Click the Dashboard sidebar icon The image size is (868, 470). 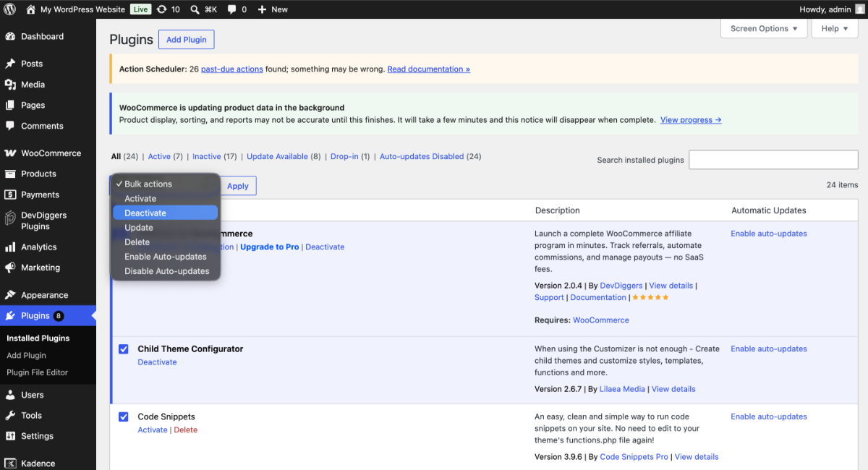10,36
